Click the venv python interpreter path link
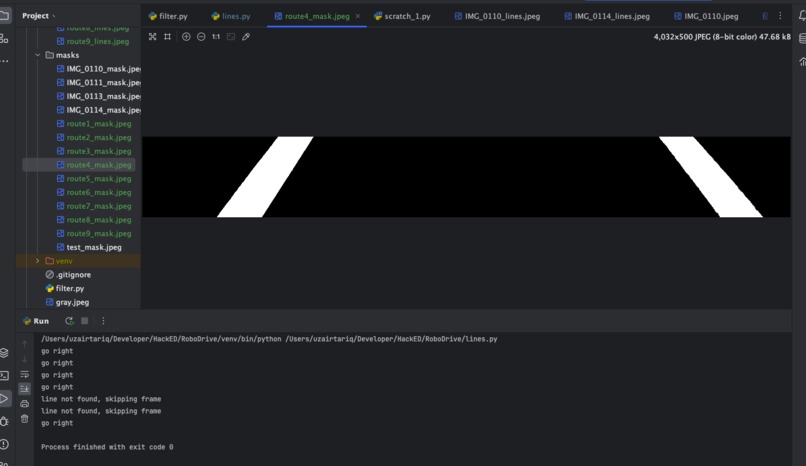 tap(161, 339)
